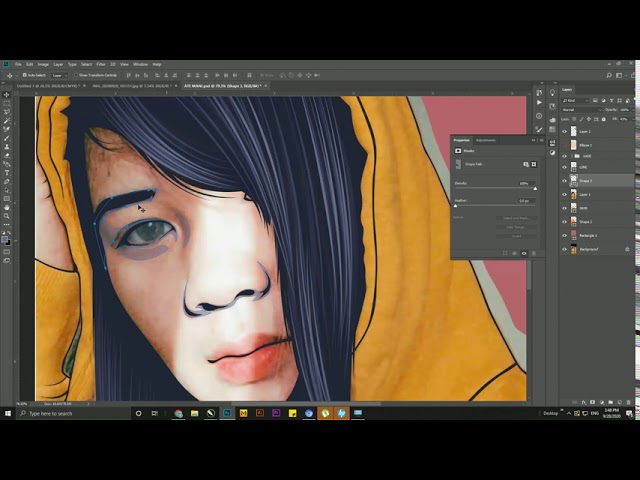Open the Windows Start button
Screen dimensions: 640x480
8,413
